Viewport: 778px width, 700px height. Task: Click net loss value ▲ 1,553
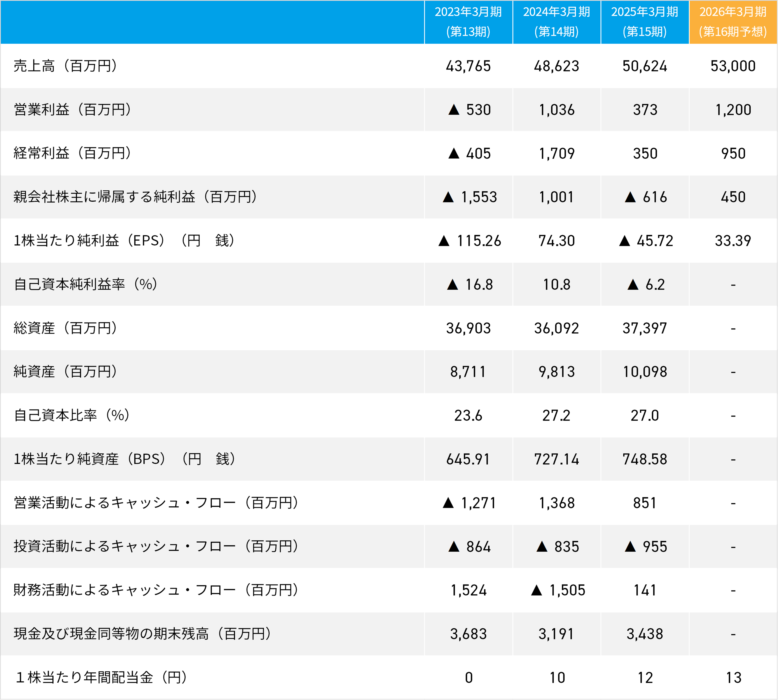coord(469,197)
